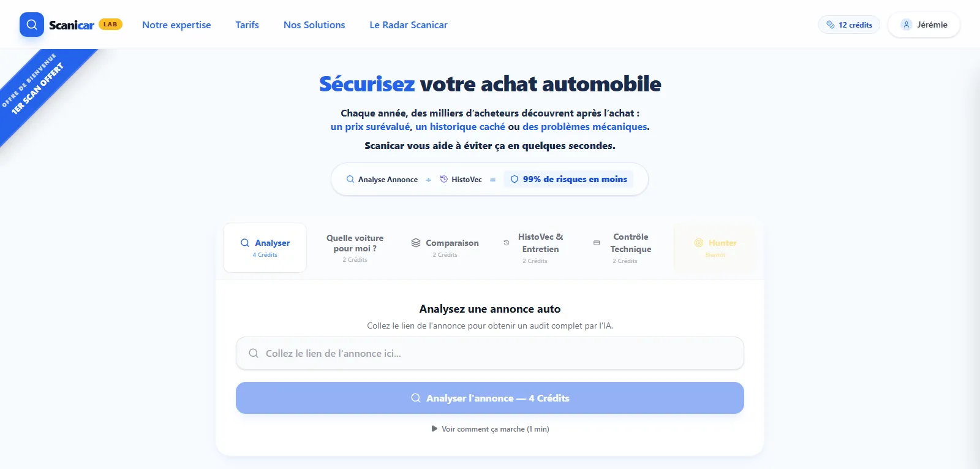Click the link paste input field

(489, 353)
